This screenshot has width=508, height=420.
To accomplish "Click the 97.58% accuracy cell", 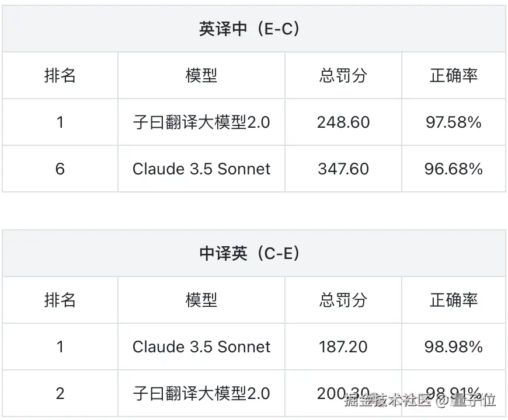I will coord(454,123).
